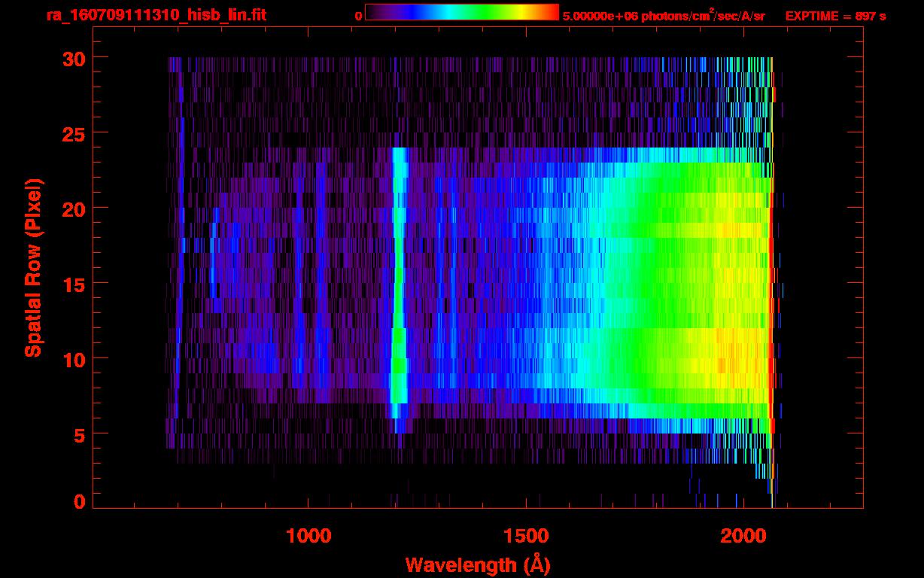The width and height of the screenshot is (924, 578).
Task: Select the 2000 x-axis tick label
Action: [743, 537]
